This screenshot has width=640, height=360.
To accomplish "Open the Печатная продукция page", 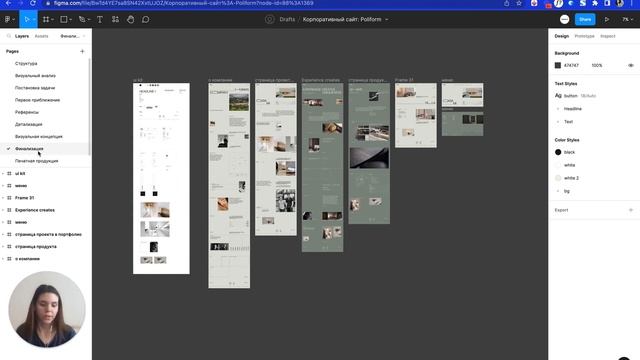I will pyautogui.click(x=36, y=161).
